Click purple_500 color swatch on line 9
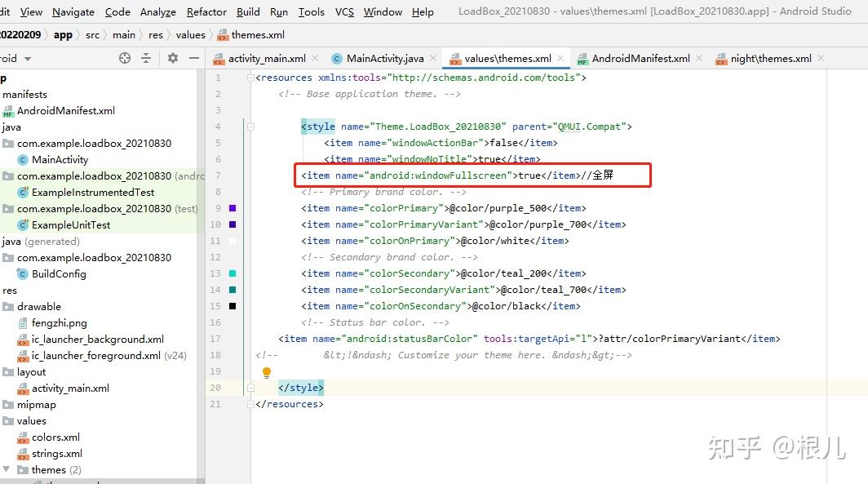868x484 pixels. 232,208
